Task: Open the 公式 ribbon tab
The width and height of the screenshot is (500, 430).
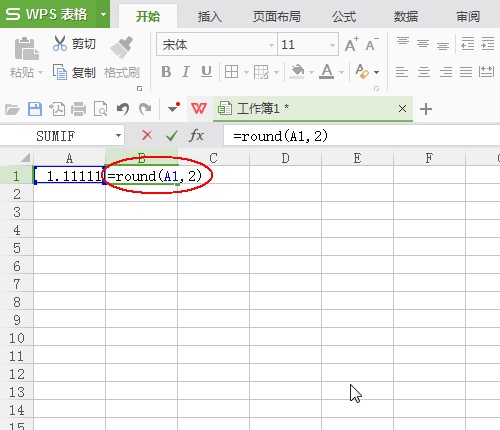Action: 344,16
